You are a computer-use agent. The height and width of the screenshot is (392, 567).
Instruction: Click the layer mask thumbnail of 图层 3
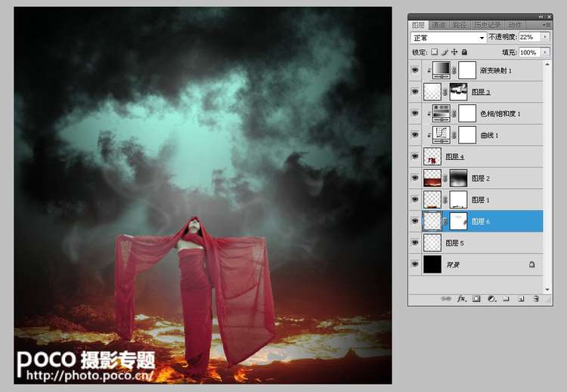(458, 91)
